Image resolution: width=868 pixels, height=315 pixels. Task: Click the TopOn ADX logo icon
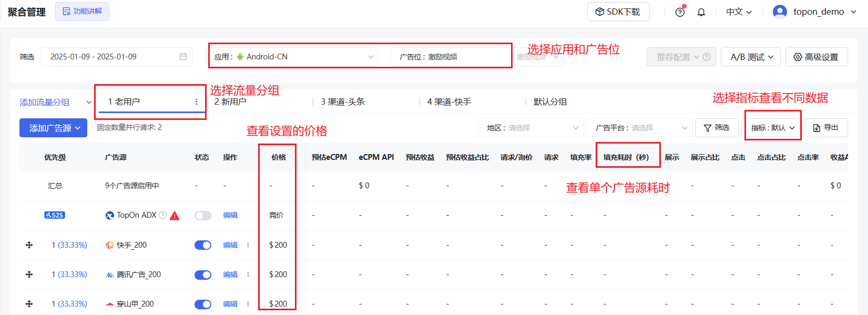point(110,215)
